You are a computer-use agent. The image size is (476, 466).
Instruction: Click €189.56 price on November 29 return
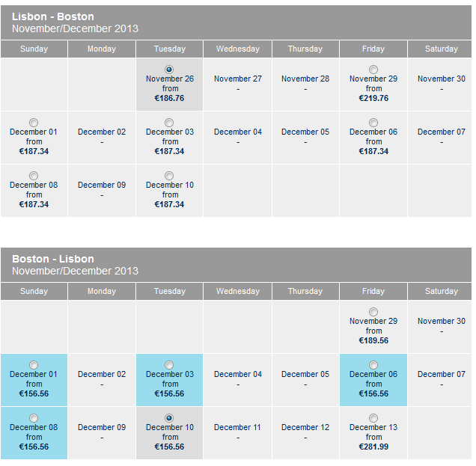tap(373, 340)
